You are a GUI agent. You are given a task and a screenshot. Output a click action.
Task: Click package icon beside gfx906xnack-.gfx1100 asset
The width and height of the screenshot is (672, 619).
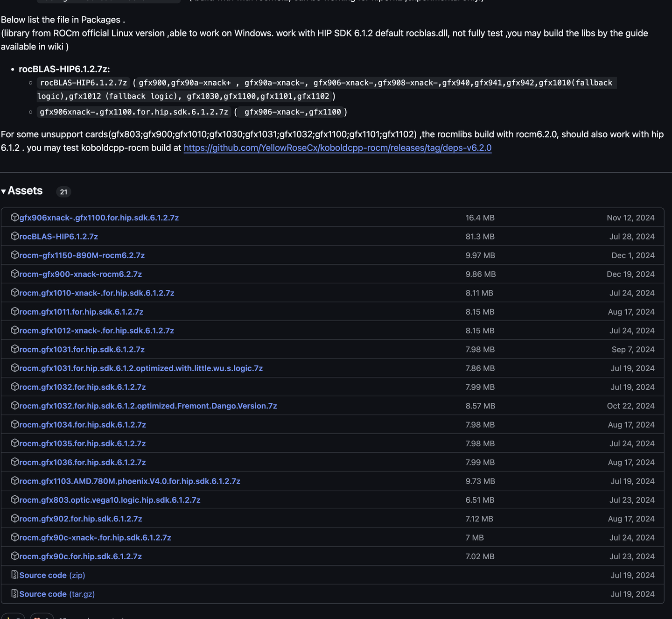point(14,218)
